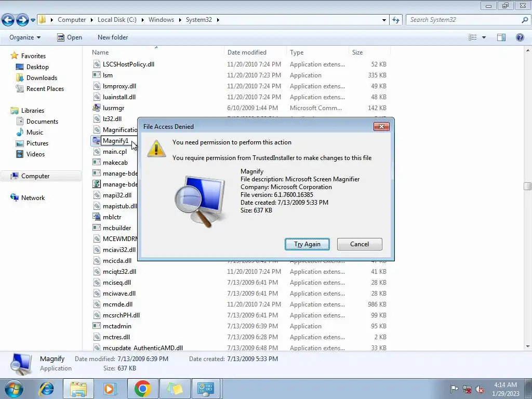Image resolution: width=532 pixels, height=399 pixels.
Task: Select the lusrmgr file icon
Action: (96, 108)
